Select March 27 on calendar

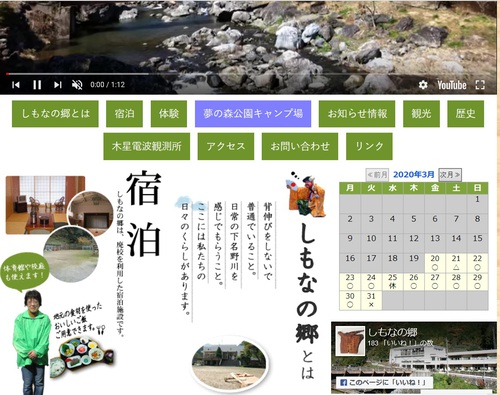[435, 282]
